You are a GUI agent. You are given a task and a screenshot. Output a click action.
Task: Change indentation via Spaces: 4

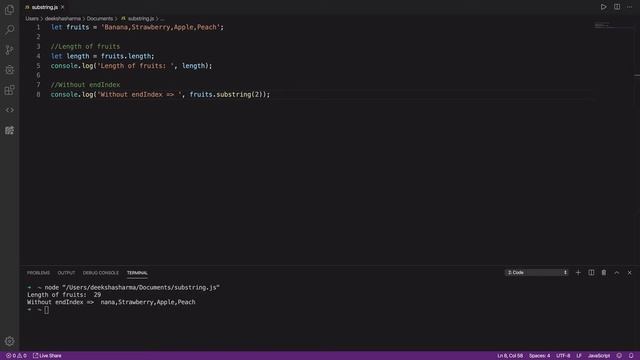point(539,356)
